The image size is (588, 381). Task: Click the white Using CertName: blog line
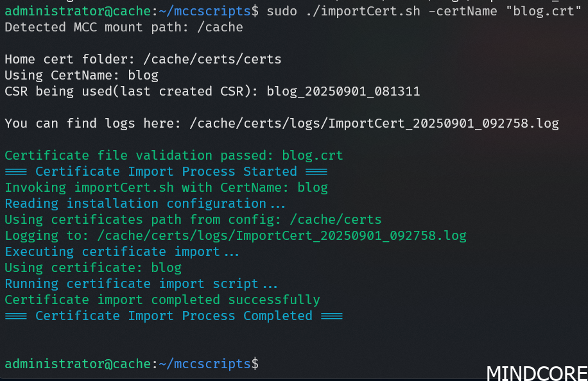coord(82,75)
